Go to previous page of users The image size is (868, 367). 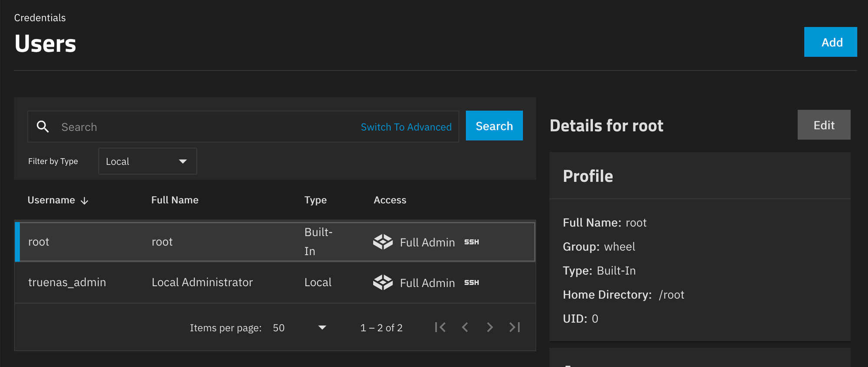[465, 327]
